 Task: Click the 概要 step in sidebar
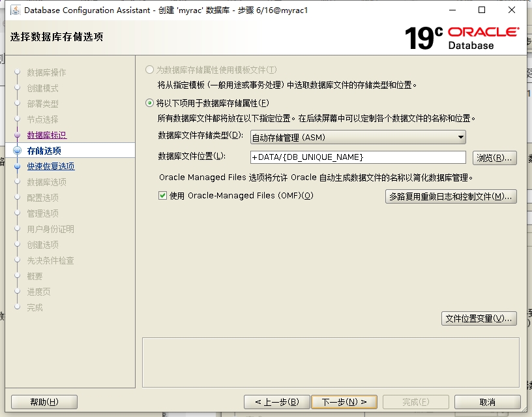[35, 276]
